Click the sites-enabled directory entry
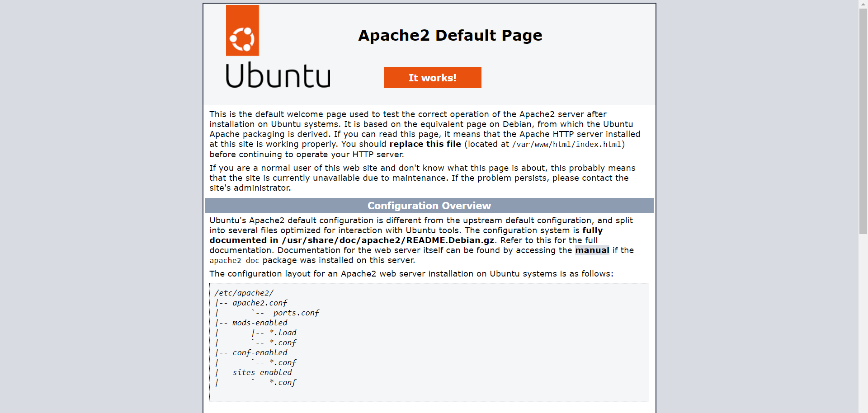This screenshot has width=868, height=413. (x=262, y=372)
